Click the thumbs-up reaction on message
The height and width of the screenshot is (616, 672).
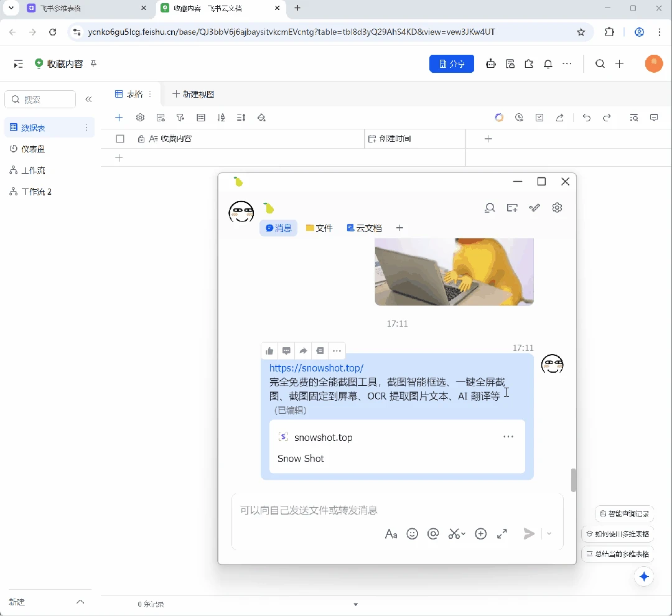(x=269, y=351)
